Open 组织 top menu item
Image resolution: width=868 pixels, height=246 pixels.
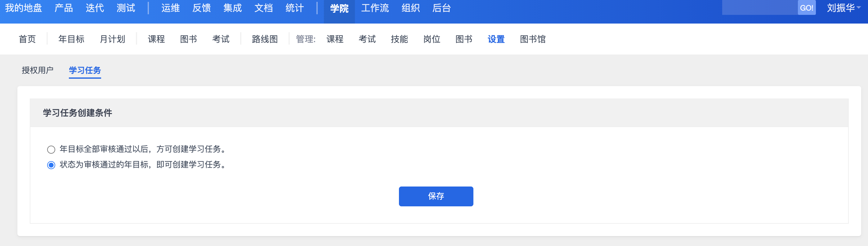[410, 8]
